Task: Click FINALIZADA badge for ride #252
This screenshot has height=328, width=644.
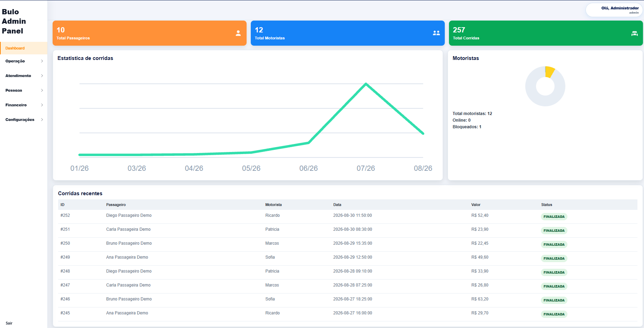Action: pyautogui.click(x=554, y=217)
